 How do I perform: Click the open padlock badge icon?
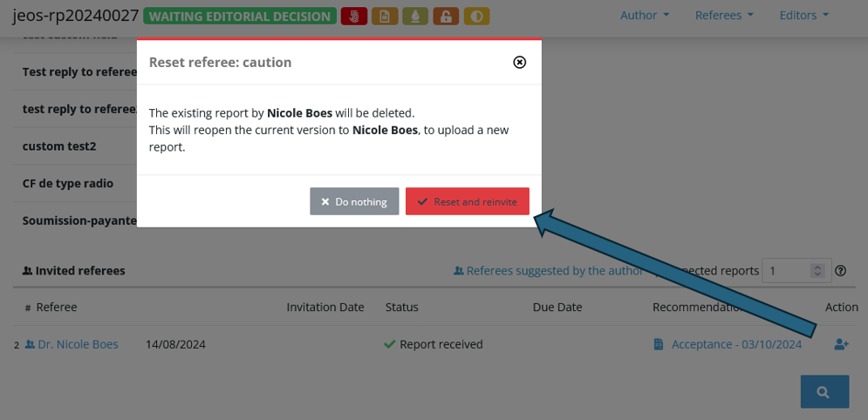[446, 17]
